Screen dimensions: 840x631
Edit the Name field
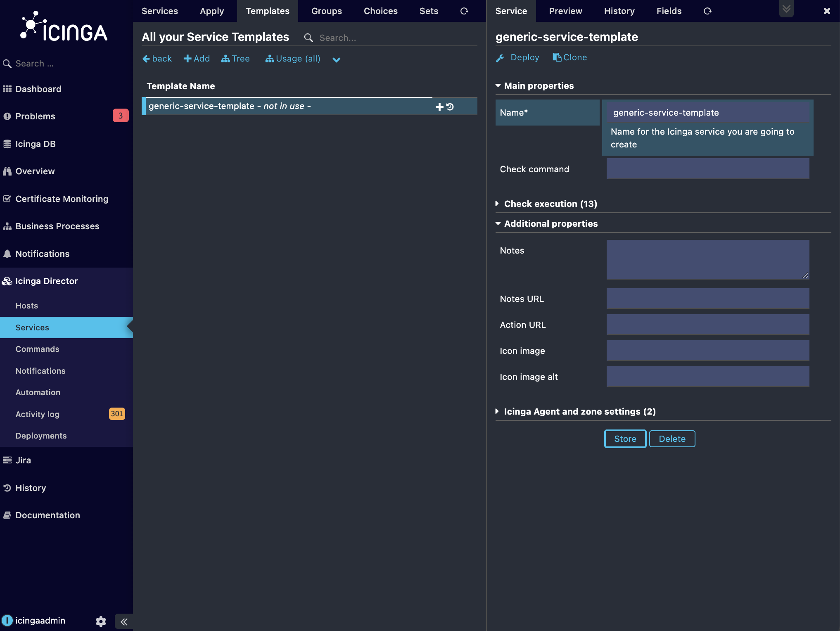pyautogui.click(x=708, y=112)
